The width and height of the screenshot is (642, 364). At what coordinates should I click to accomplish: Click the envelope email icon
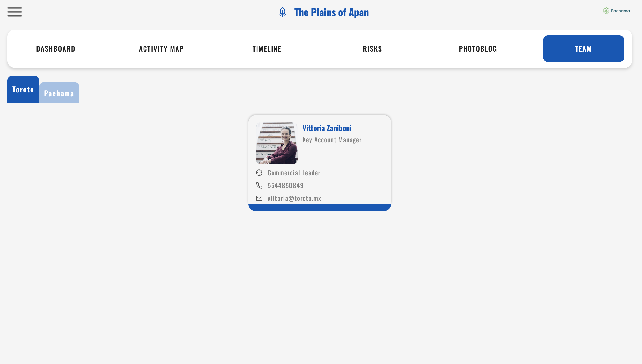[x=259, y=198]
